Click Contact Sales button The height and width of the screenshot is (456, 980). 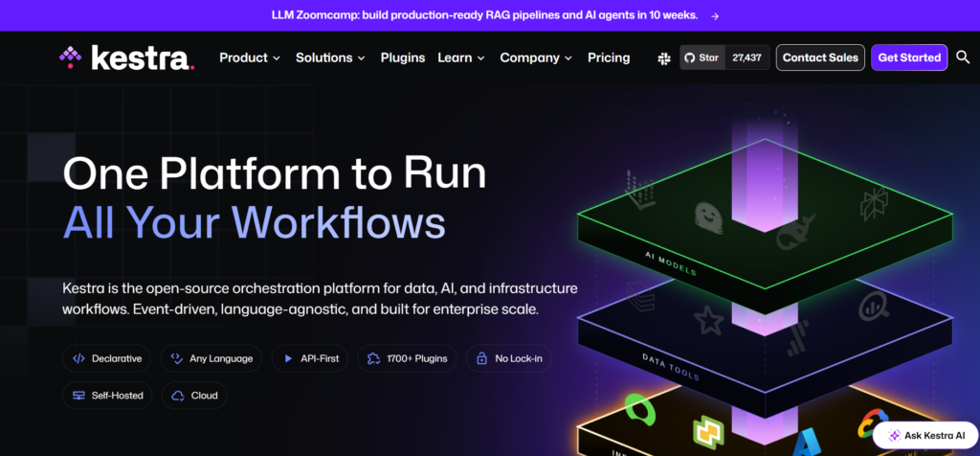(820, 57)
